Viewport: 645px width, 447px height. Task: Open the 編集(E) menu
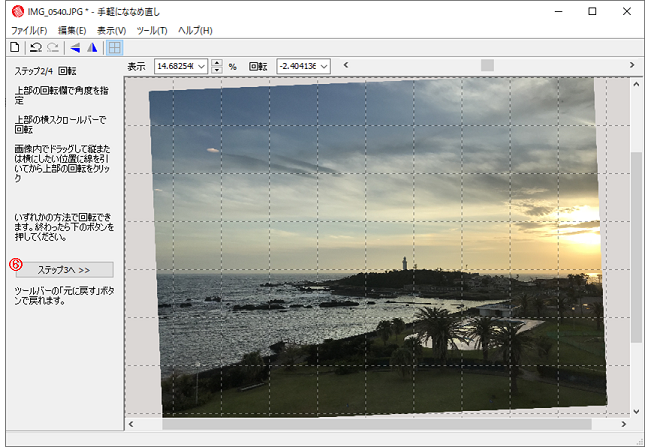tap(71, 30)
